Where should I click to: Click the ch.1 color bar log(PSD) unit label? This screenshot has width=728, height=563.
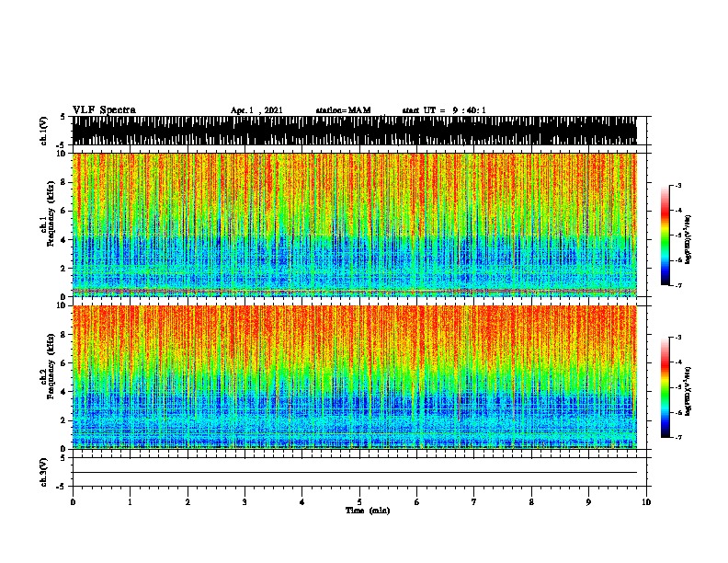(688, 239)
